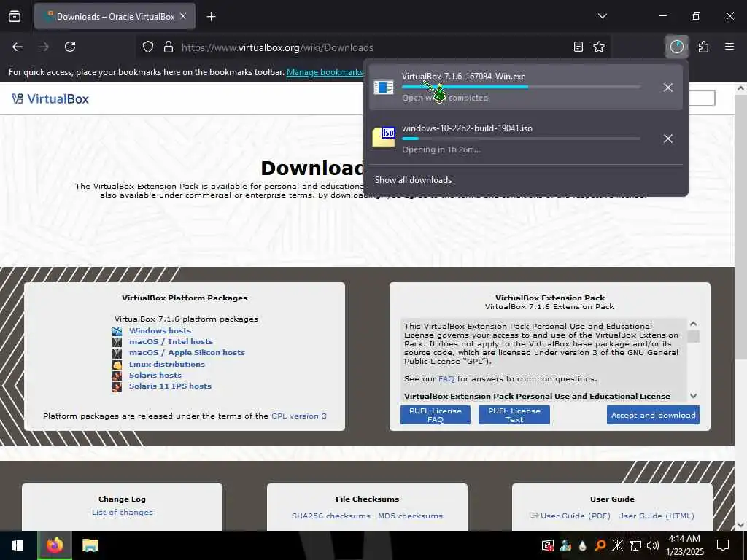Viewport: 747px width, 560px height.
Task: Open the list all tabs dropdown
Action: (x=603, y=16)
